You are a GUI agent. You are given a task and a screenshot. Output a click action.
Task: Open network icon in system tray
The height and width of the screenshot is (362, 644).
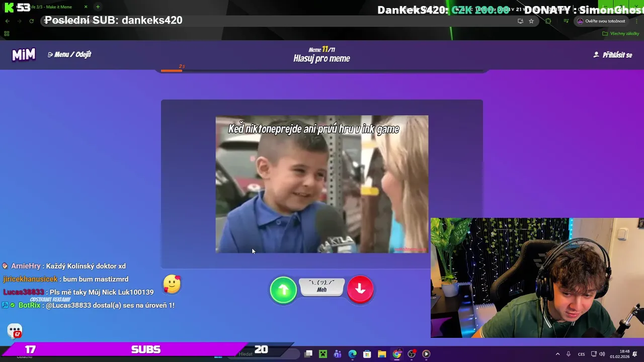coord(594,354)
